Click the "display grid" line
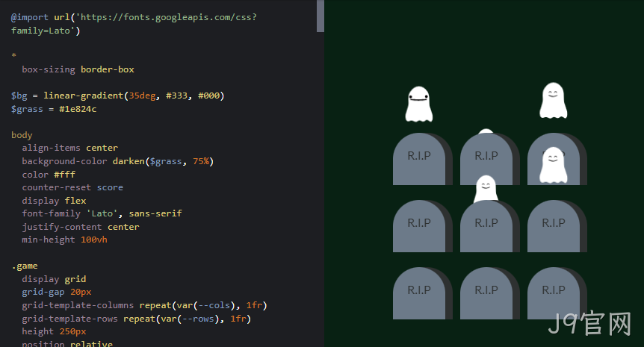This screenshot has height=347, width=644. point(54,279)
